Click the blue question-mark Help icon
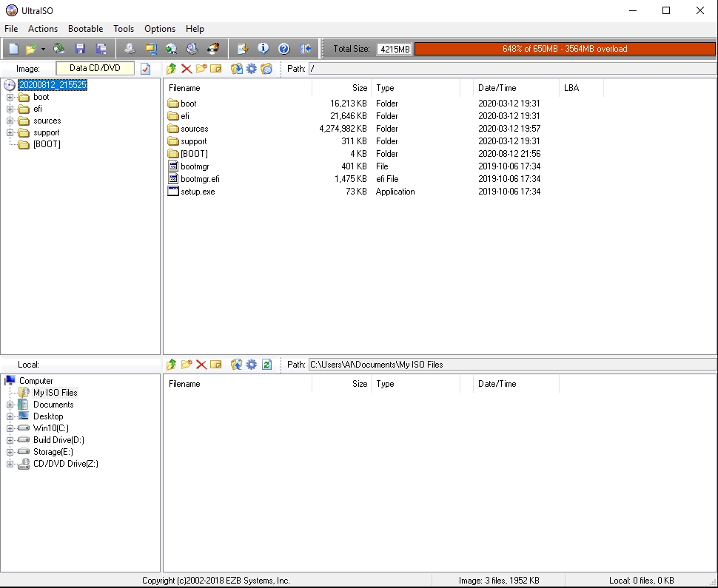The height and width of the screenshot is (588, 718). [x=284, y=49]
